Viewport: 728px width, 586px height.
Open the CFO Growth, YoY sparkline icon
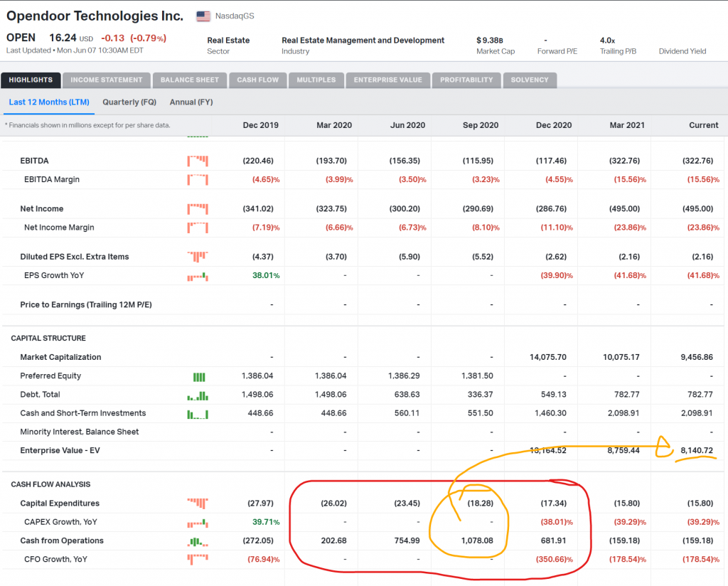198,560
